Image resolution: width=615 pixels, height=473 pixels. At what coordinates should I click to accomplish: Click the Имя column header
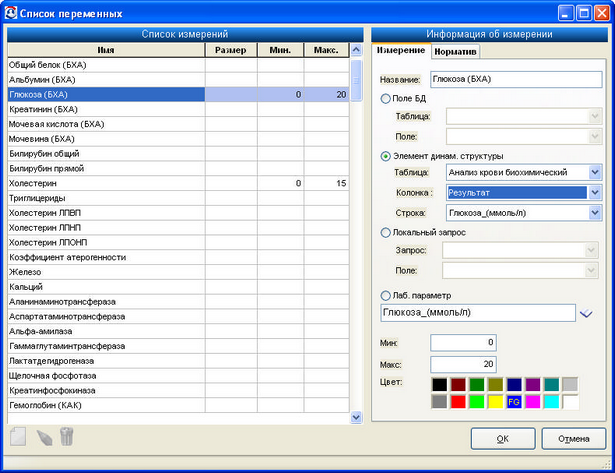click(106, 50)
